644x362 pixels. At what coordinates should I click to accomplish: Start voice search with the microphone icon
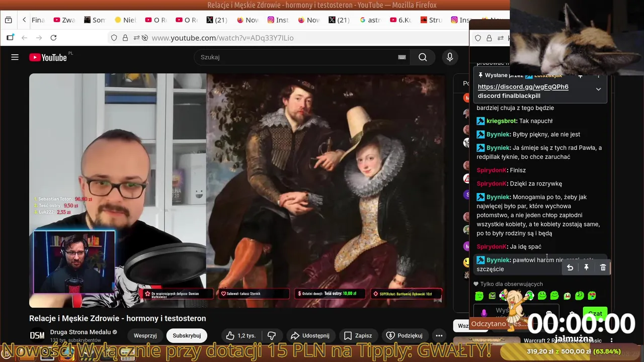[x=450, y=57]
